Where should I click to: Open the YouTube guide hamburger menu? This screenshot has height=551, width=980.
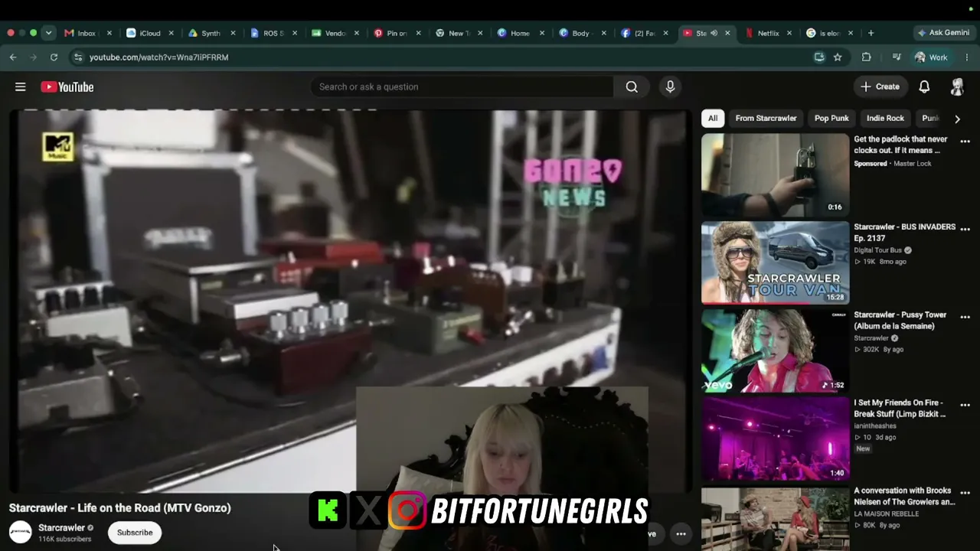point(21,86)
